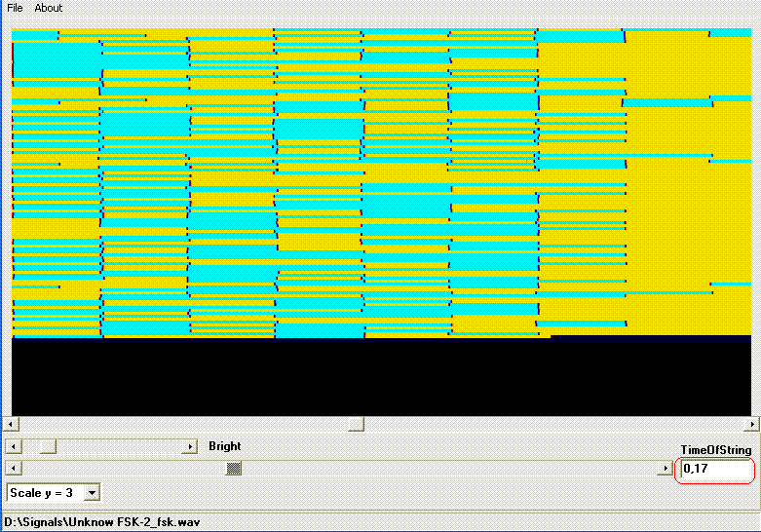Focus the TimeOfString value field showing 0,17
The image size is (761, 532).
[x=716, y=470]
